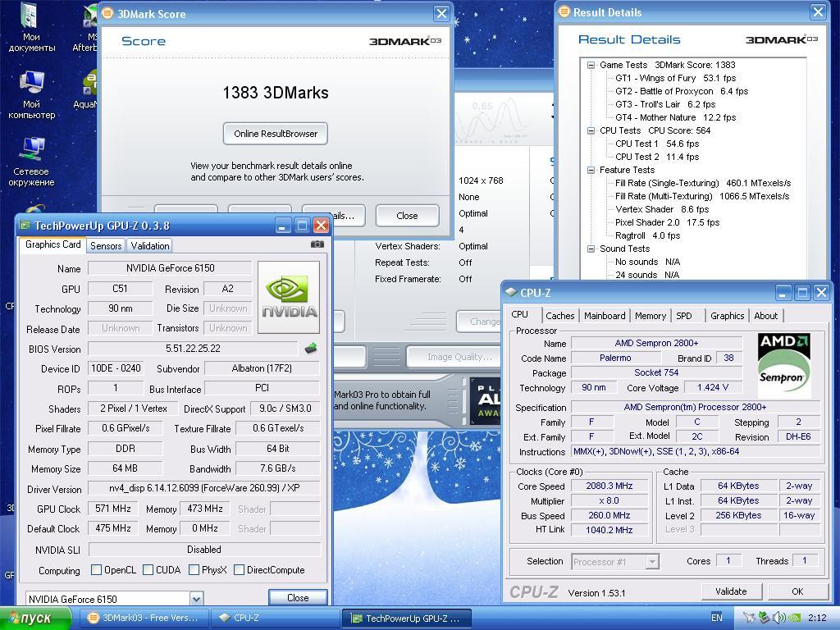Screen dimensions: 840x630
Task: Select GT2 - Battle of Proxycon row
Action: click(682, 92)
